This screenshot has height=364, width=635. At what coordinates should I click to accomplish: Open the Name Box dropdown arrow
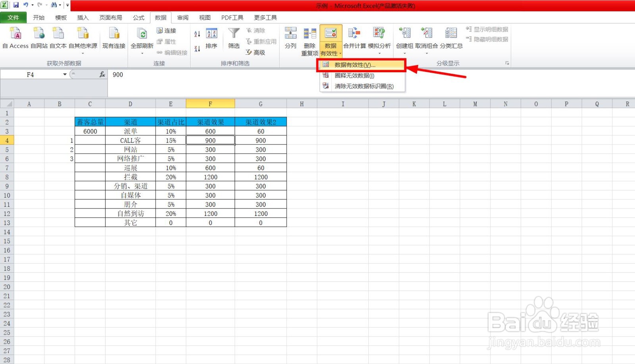point(65,75)
